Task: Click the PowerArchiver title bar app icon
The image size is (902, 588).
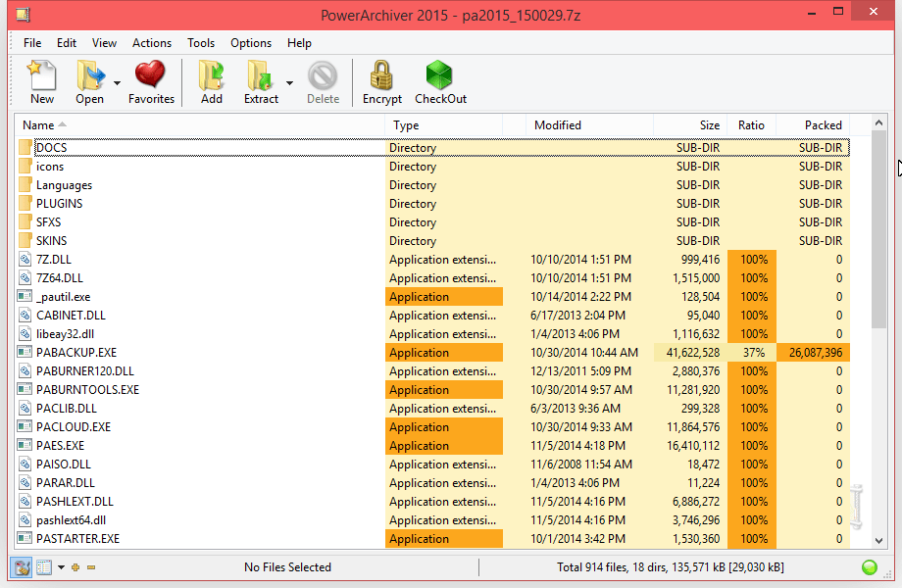Action: point(23,15)
